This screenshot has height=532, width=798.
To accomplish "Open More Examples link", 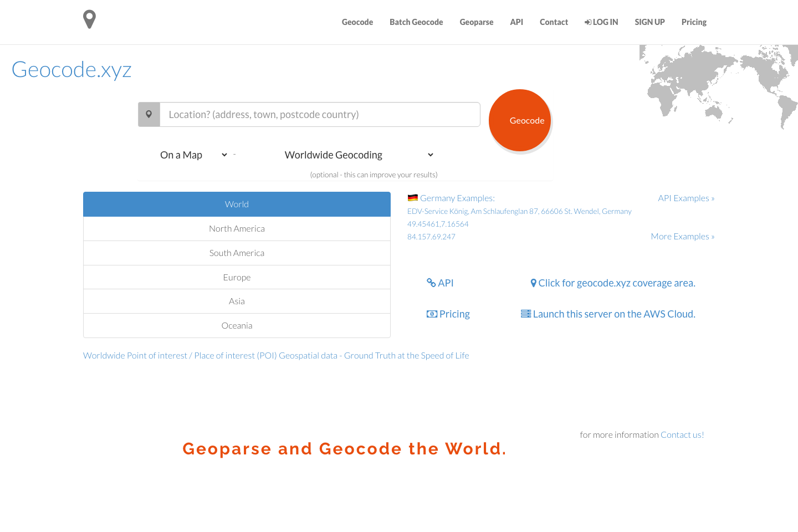I will click(683, 236).
